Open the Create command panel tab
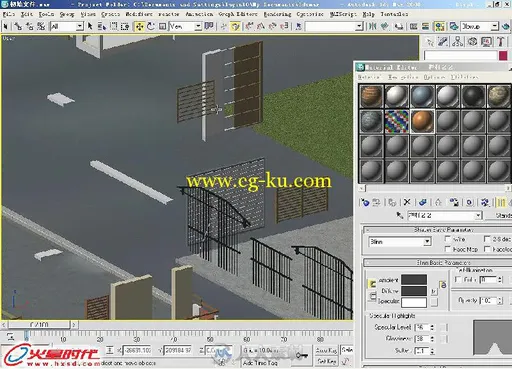 [x=430, y=42]
